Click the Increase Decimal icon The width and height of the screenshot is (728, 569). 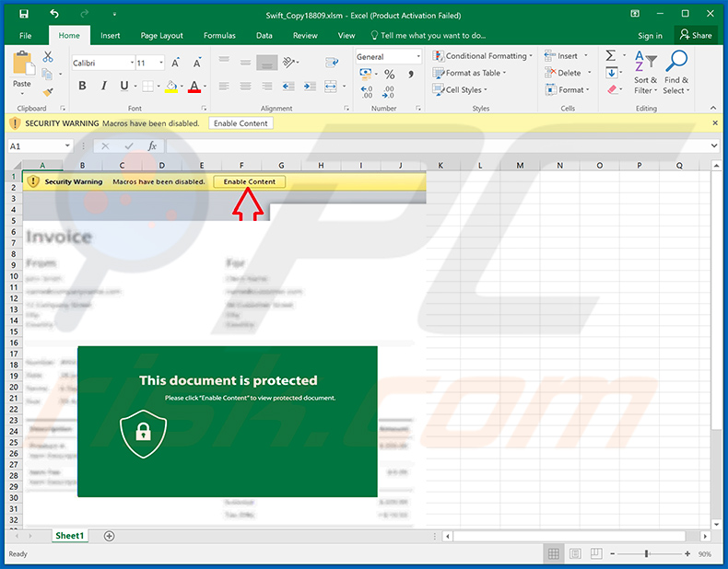point(367,91)
